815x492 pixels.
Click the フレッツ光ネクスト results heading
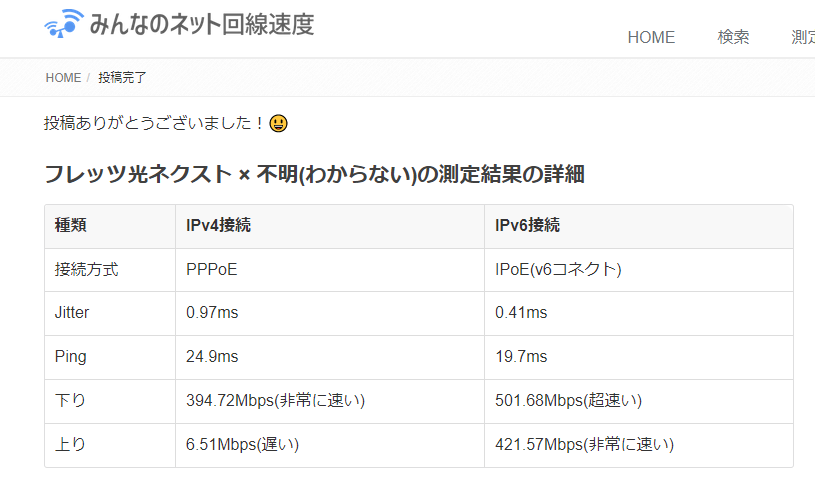pos(314,174)
